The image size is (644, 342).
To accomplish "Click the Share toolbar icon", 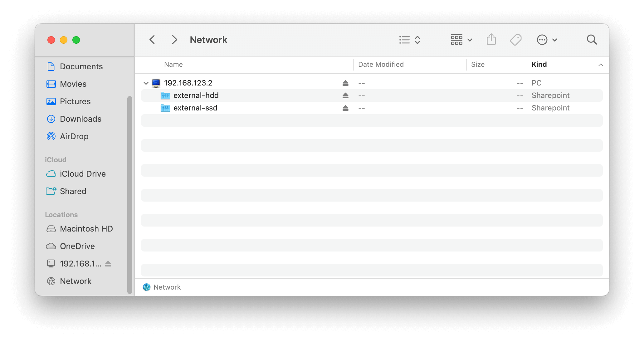I will [491, 40].
